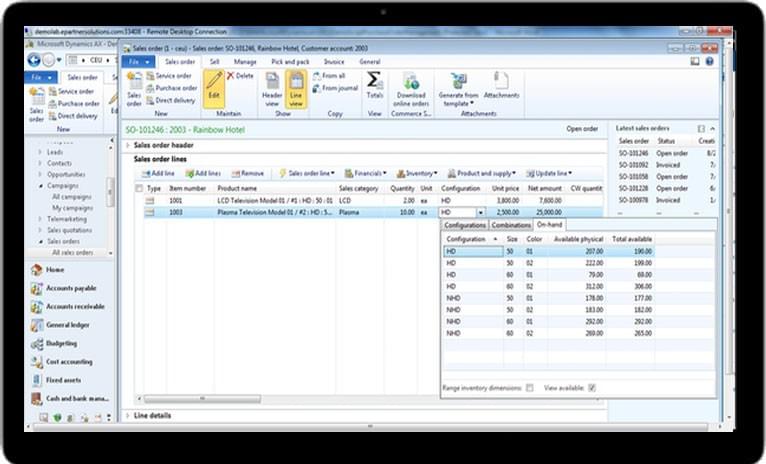Open sales order SO-101092 in latest list

[633, 165]
